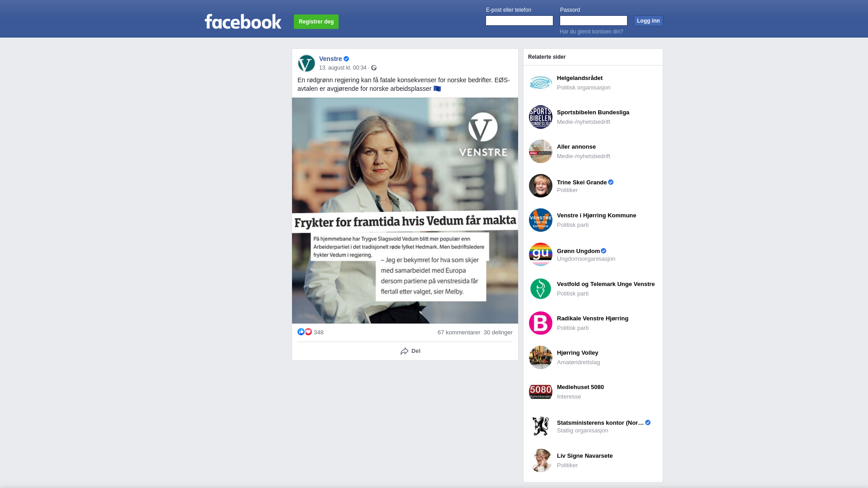Screen dimensions: 868x488
Task: Click the heart reaction icon under post
Action: point(308,332)
